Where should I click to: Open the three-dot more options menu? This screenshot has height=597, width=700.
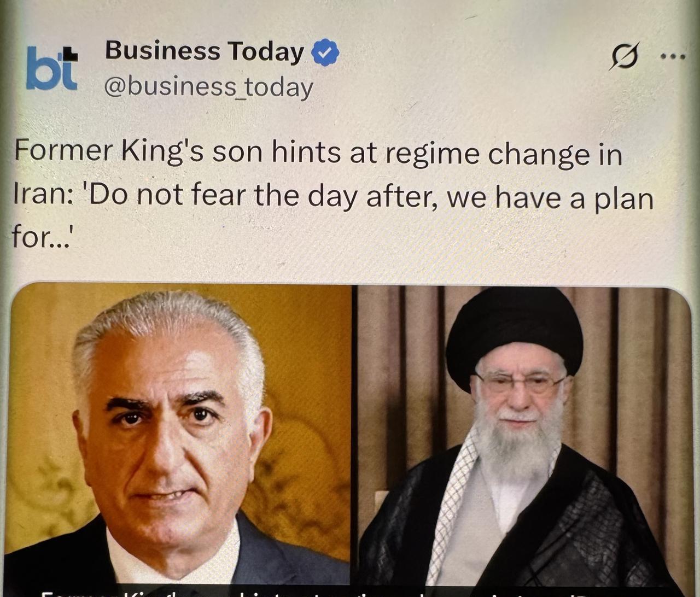673,56
